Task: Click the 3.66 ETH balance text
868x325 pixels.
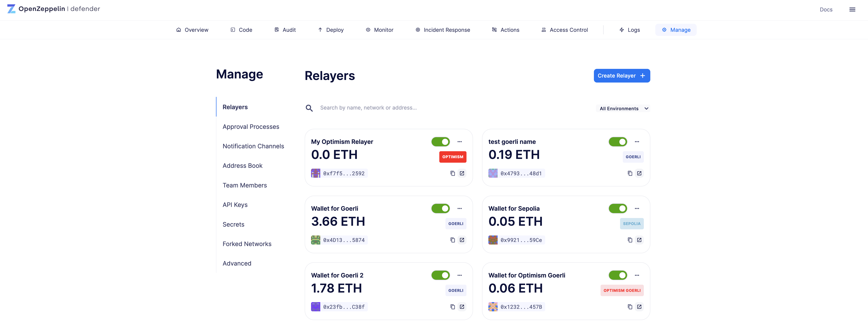Action: point(338,222)
